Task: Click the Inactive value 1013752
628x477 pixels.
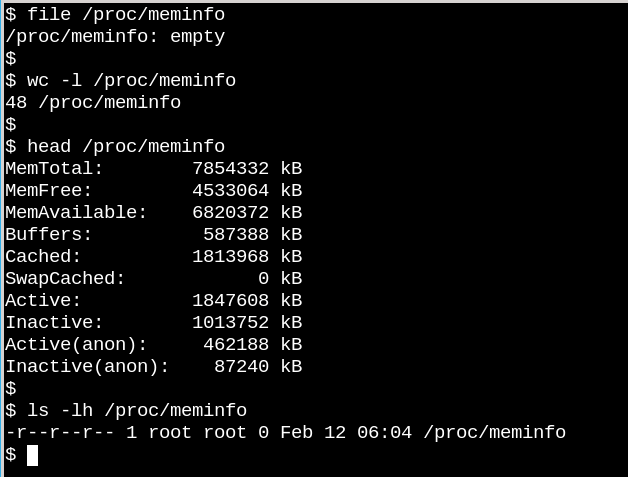Action: tap(230, 323)
